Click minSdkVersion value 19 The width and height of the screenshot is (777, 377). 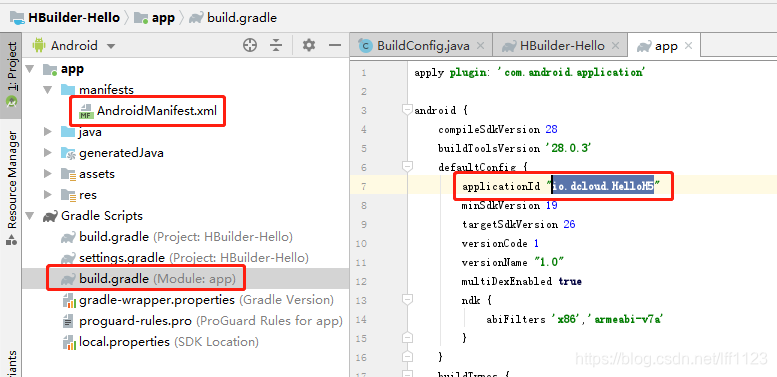pos(552,205)
